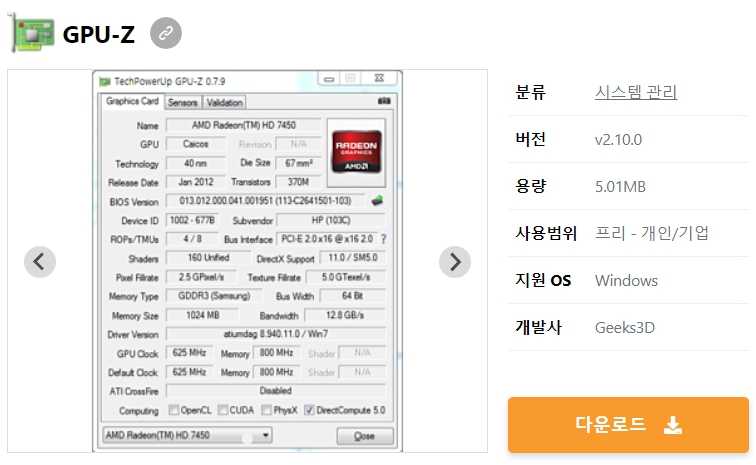Click the Subvendor value HP (103C)
This screenshot has width=756, height=465.
[331, 220]
